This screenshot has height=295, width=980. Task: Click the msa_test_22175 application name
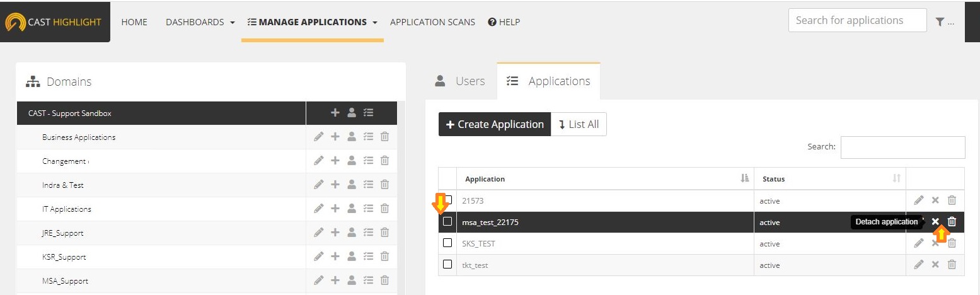tap(490, 222)
